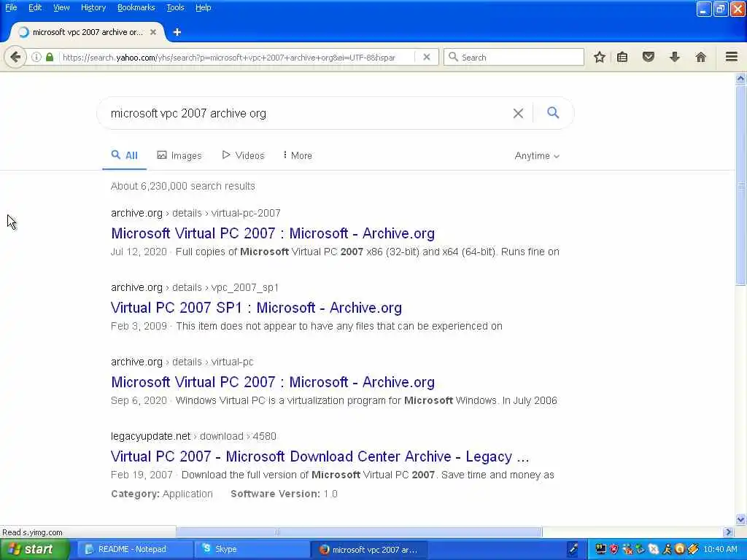
Task: Click 'Category: Application' text
Action: tap(162, 494)
